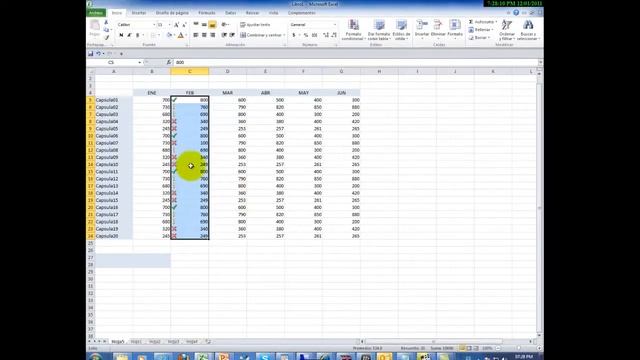Switch to the Vista tab
This screenshot has width=640, height=360.
pyautogui.click(x=273, y=13)
